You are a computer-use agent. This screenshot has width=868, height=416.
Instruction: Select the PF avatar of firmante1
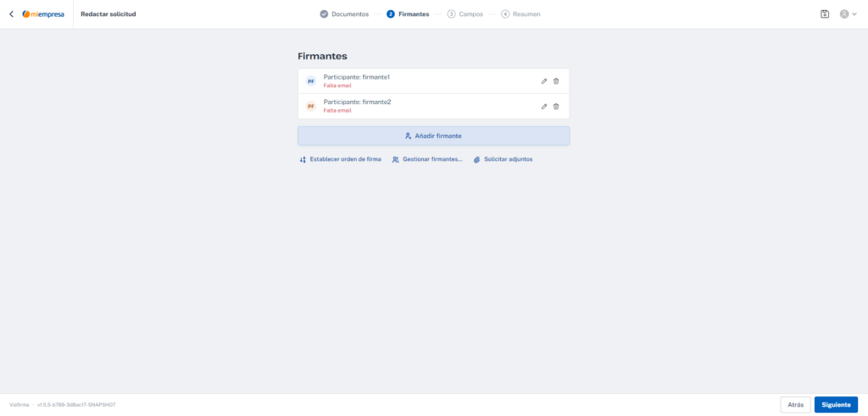311,81
